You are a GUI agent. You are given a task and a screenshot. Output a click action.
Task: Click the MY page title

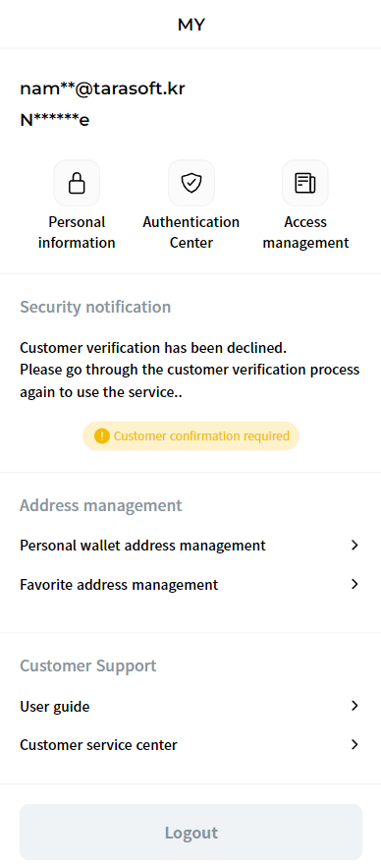click(x=191, y=25)
